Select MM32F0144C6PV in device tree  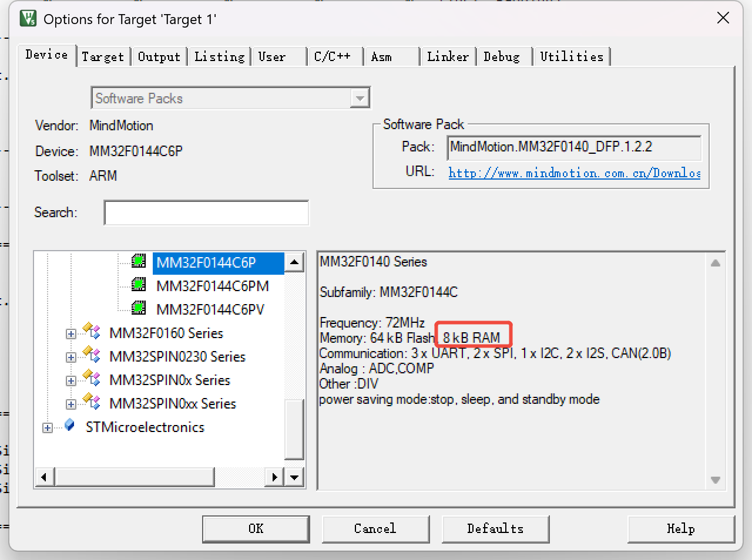click(210, 309)
